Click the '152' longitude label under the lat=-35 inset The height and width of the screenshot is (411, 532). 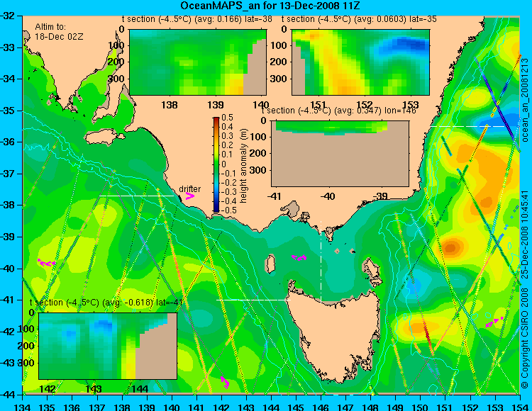[x=365, y=105]
